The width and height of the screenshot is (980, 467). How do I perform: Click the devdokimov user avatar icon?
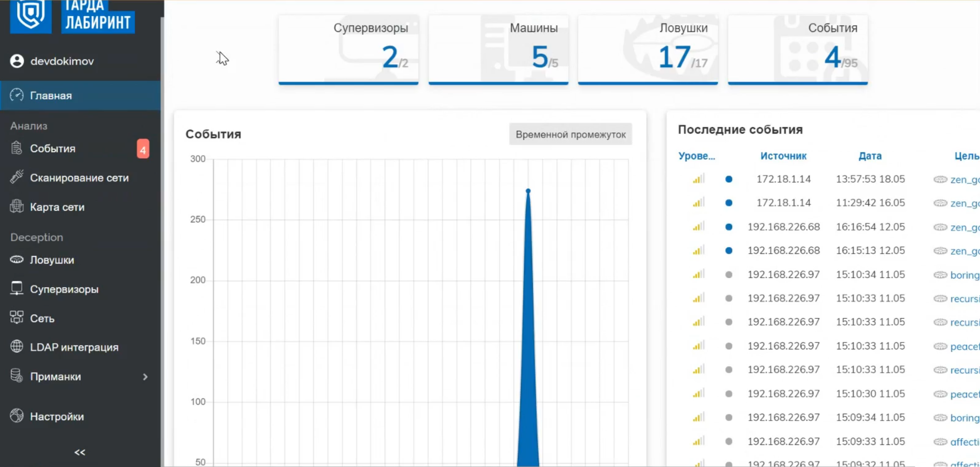(17, 61)
